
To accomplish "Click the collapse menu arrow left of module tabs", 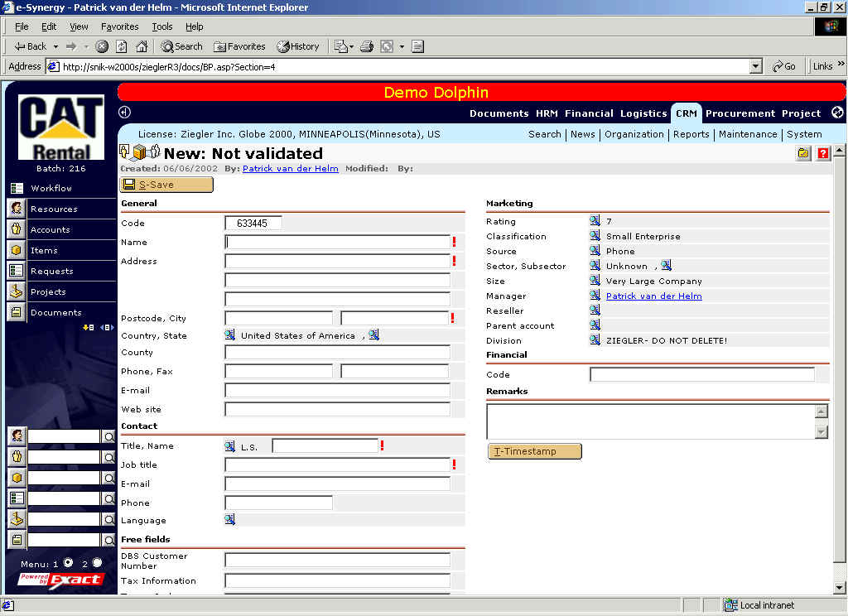I will (124, 112).
